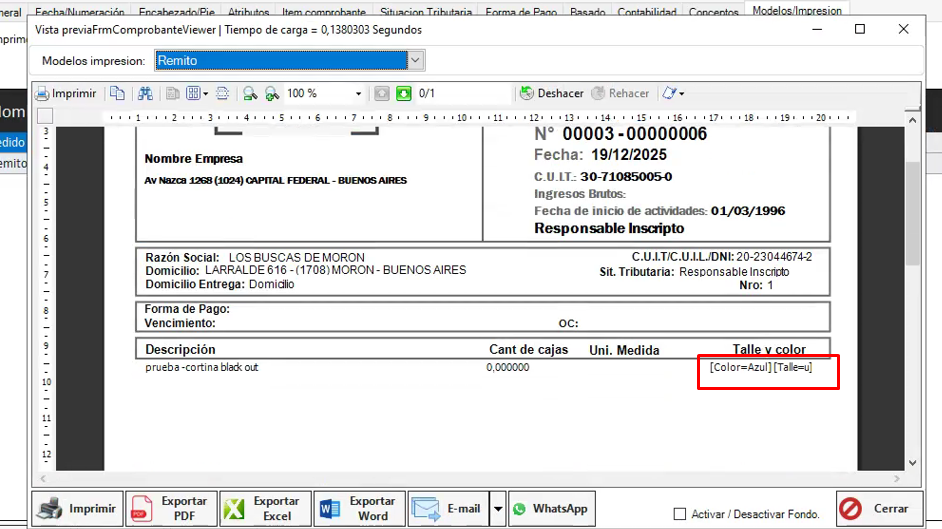Click the horizontal scrollbar right arrow
The image size is (942, 529).
point(897,479)
